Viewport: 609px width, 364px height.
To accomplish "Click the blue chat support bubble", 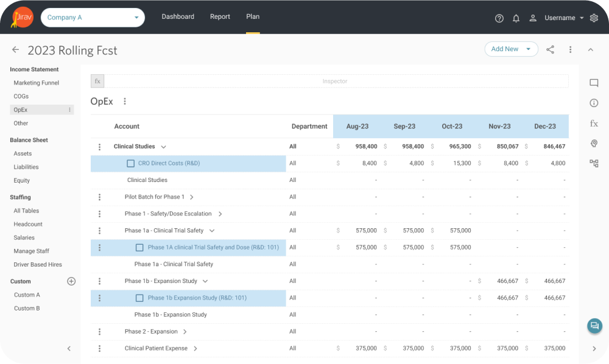I will click(594, 326).
